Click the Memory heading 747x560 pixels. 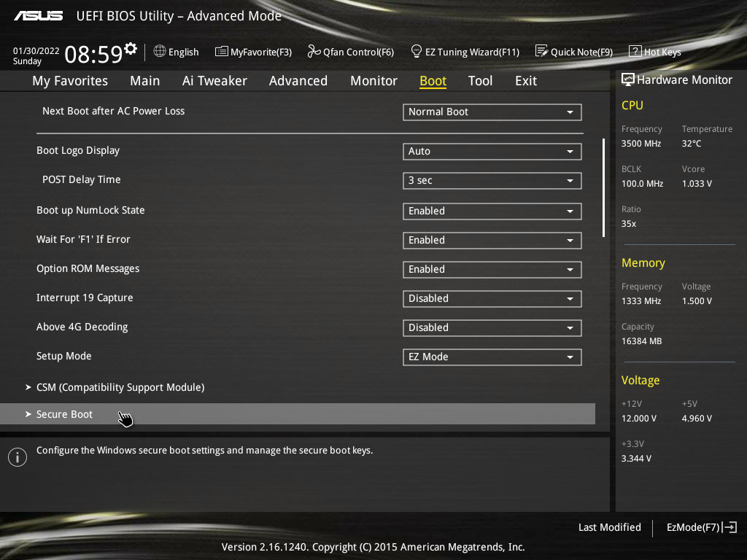(643, 262)
